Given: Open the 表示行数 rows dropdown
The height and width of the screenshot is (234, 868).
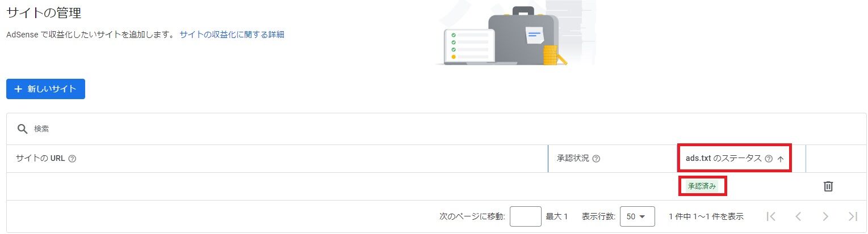Looking at the screenshot, I should click(637, 216).
